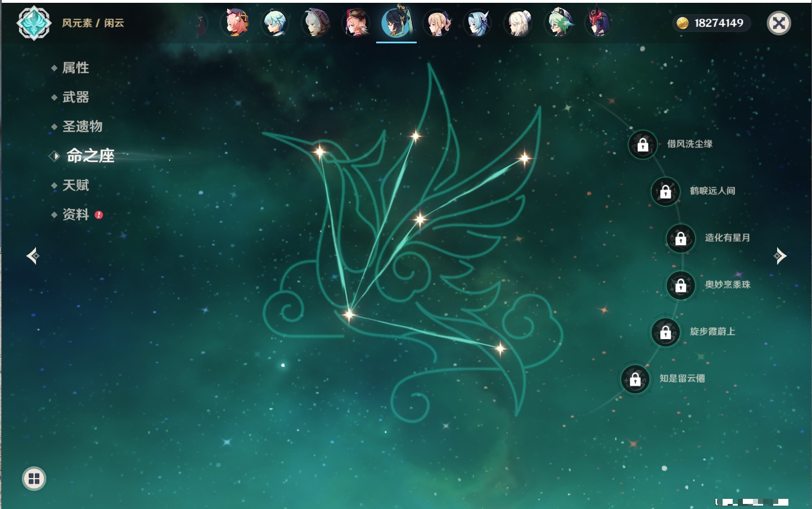Click the star at the bird's head
The image size is (812, 509).
319,152
